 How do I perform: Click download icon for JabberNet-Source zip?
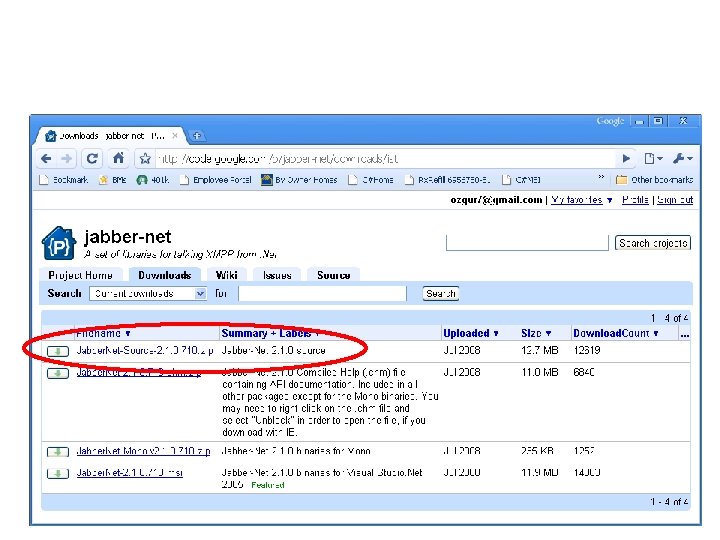tap(58, 351)
